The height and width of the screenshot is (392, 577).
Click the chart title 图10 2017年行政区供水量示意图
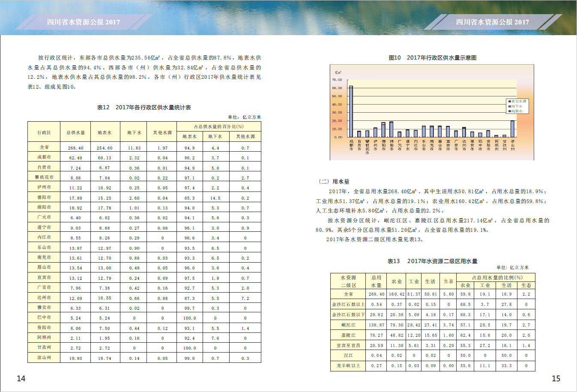(433, 58)
